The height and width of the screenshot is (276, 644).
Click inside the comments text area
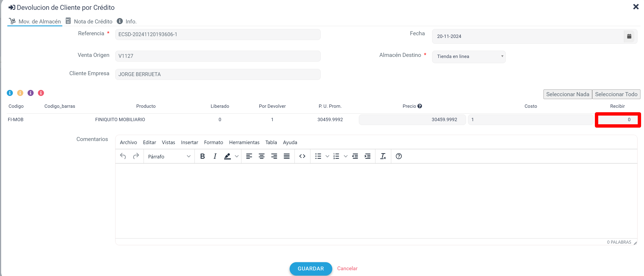pos(376,201)
